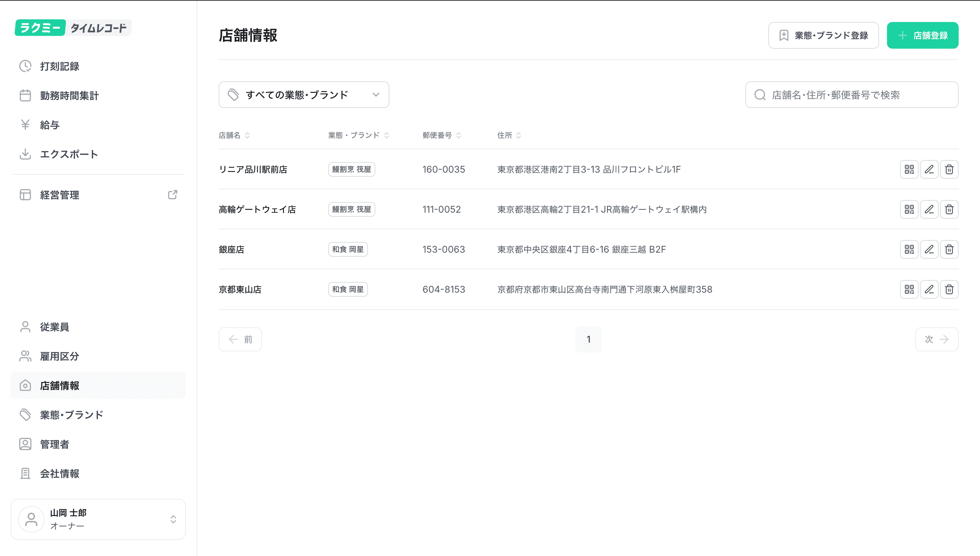Sort by 業態・ブランド column arrows

[x=386, y=135]
